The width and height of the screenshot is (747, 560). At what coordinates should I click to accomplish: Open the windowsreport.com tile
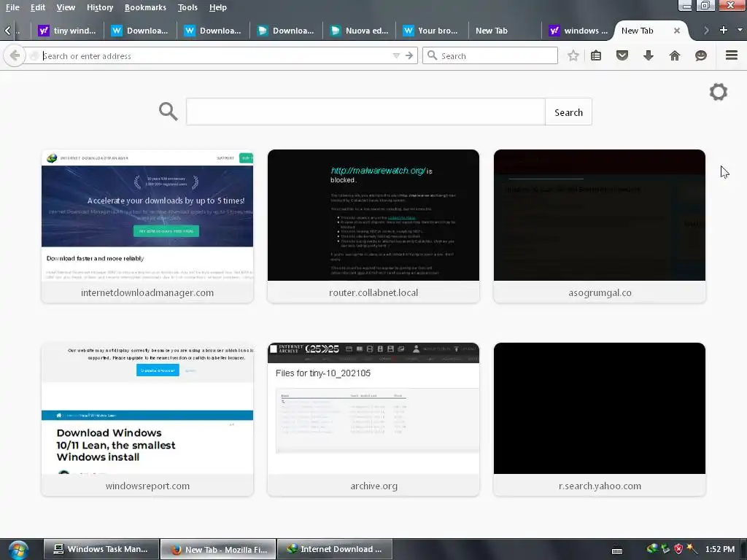pyautogui.click(x=147, y=419)
